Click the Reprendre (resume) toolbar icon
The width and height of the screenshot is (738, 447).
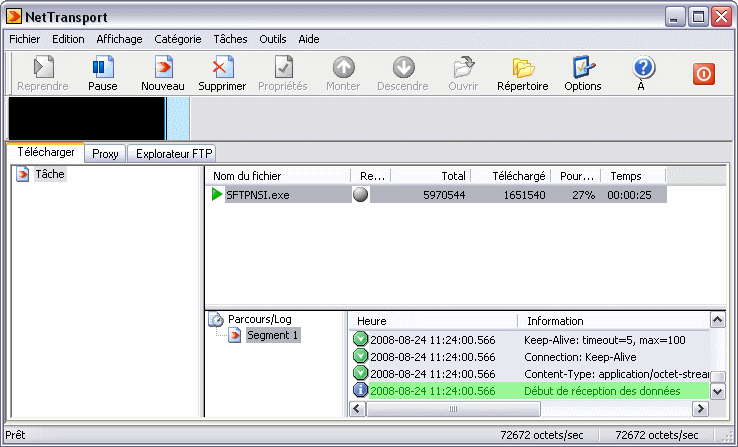pos(44,68)
